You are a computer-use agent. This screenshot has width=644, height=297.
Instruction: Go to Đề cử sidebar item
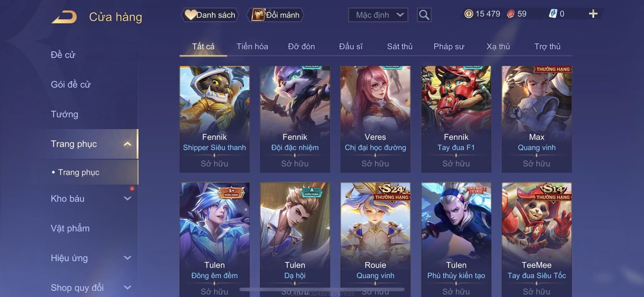63,55
